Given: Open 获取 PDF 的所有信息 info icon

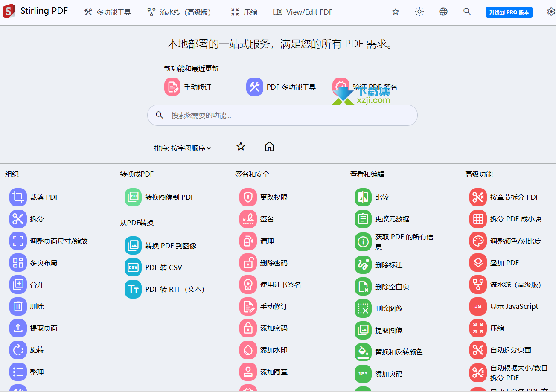Looking at the screenshot, I should (x=363, y=242).
